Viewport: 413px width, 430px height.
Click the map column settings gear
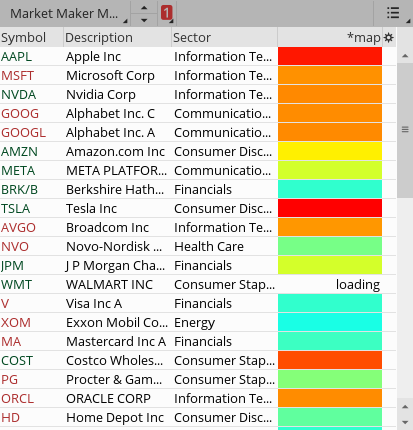[x=389, y=37]
